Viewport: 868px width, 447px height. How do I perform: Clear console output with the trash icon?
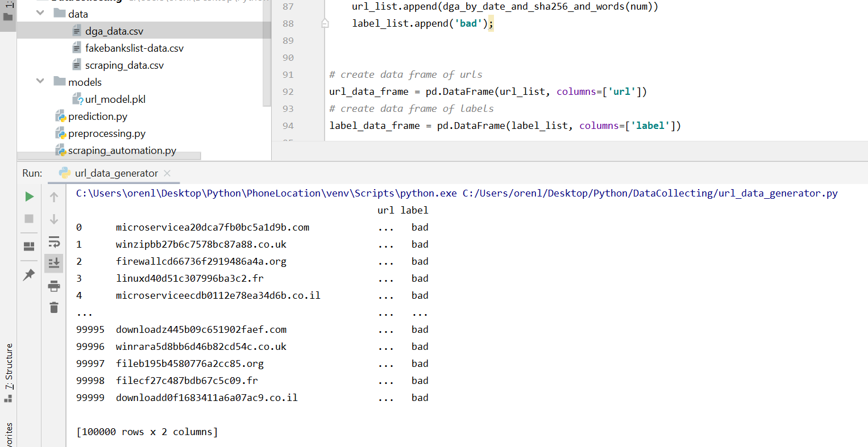tap(54, 307)
